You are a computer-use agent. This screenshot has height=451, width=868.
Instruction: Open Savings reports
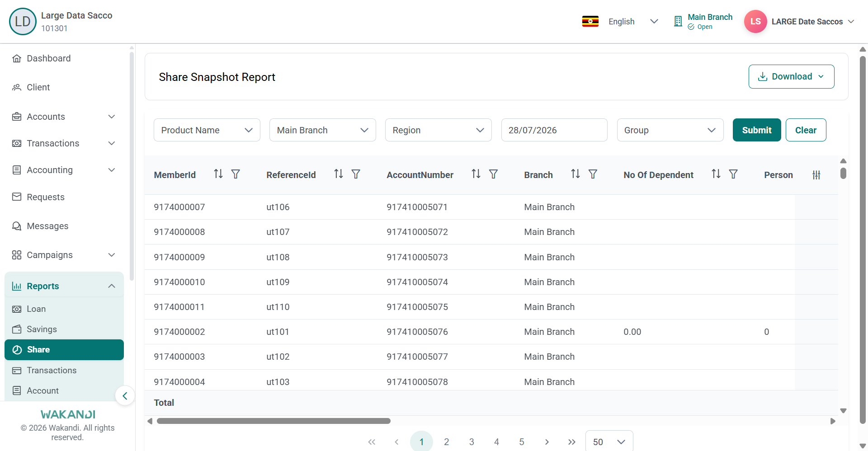(64, 329)
